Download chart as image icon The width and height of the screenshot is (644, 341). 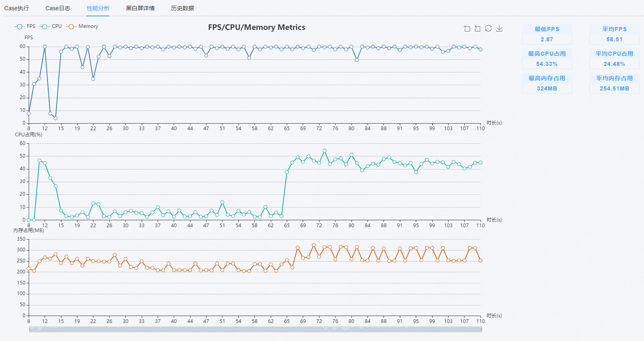tap(499, 28)
